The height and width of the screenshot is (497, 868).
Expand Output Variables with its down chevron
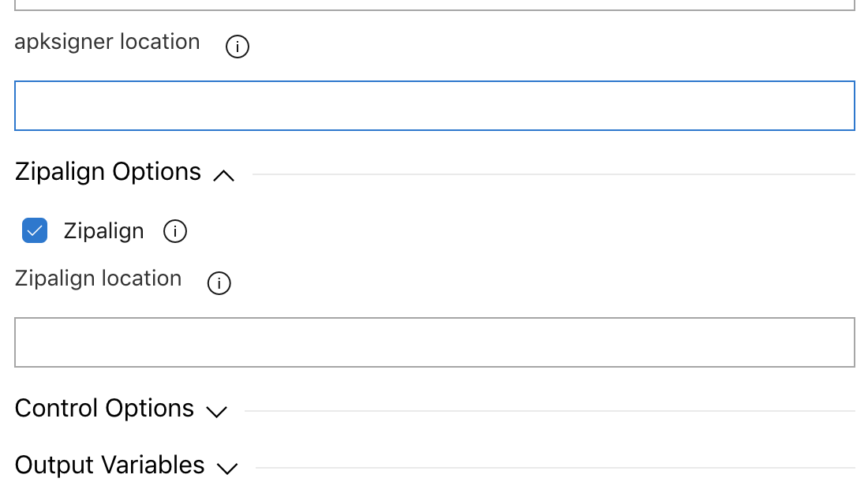pos(227,468)
